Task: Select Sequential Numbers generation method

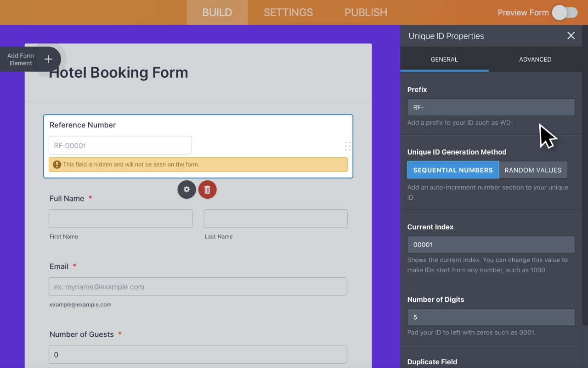Action: point(453,170)
